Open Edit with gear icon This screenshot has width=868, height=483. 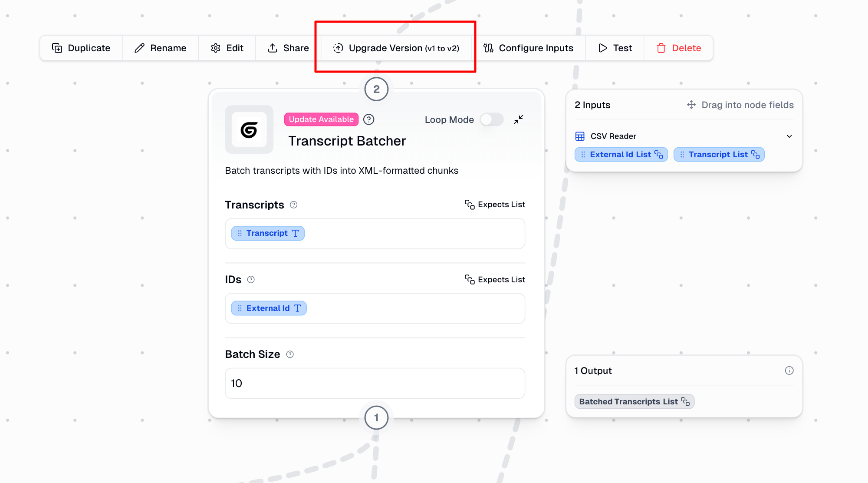(x=227, y=48)
